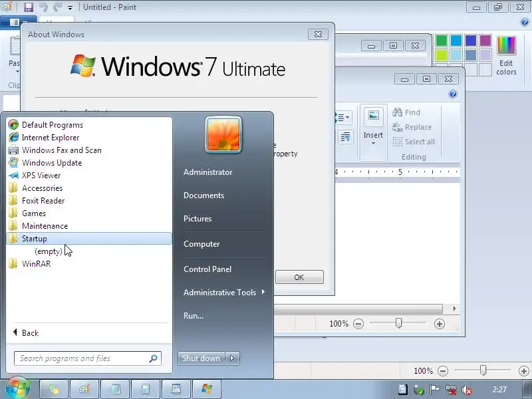
Task: Switch to Calculator taskbar button
Action: click(x=146, y=389)
